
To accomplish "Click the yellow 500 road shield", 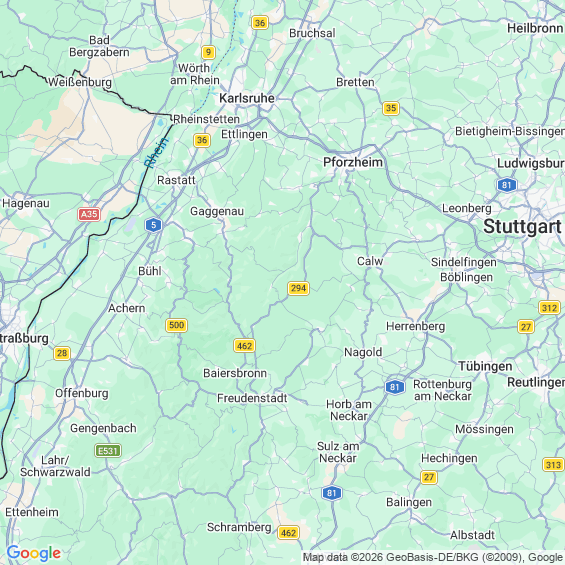I will [177, 325].
